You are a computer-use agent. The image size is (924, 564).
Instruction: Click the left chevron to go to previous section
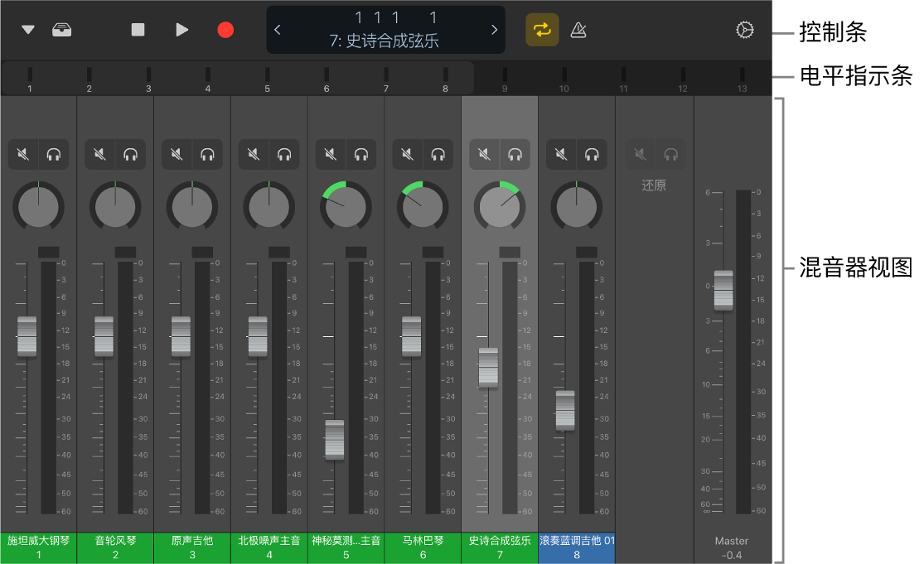(278, 29)
